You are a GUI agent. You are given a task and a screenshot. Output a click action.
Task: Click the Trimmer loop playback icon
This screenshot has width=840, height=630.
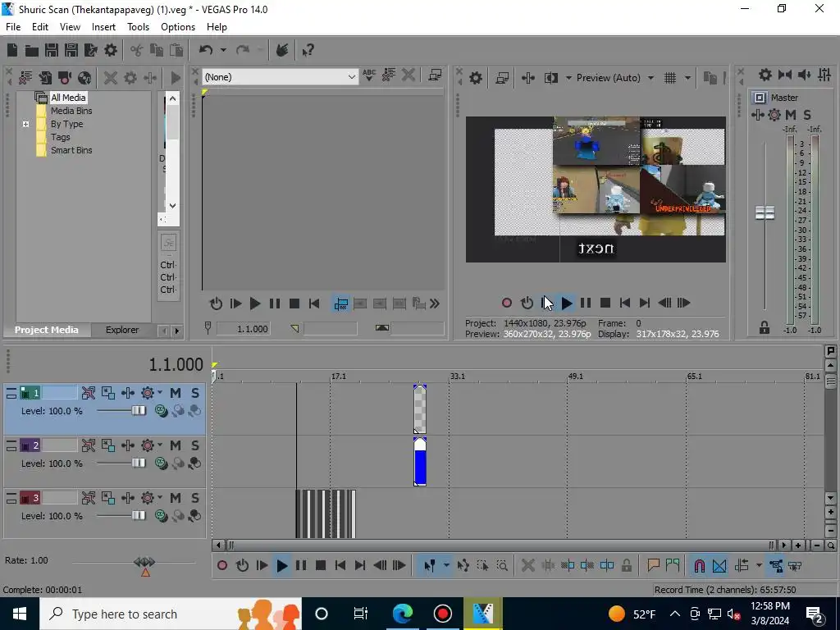[216, 304]
